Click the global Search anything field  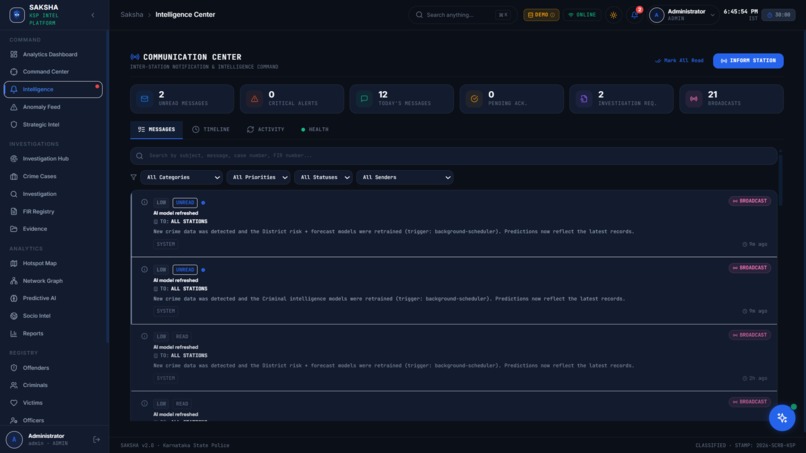coord(462,15)
